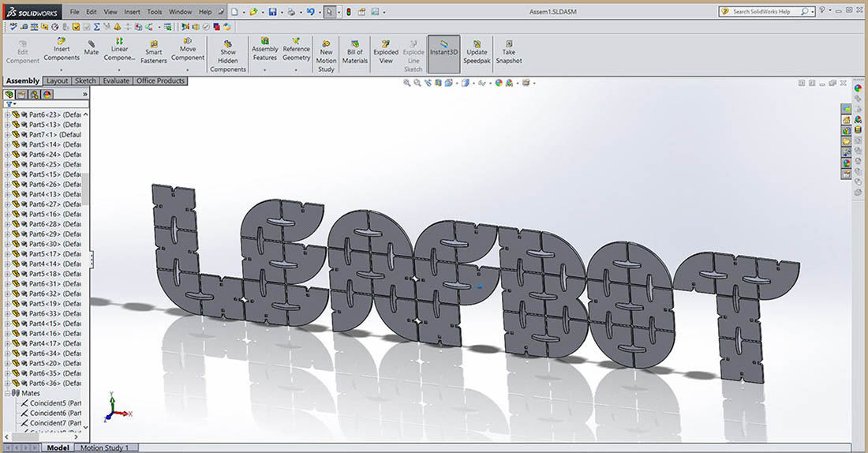
Task: Click the Open file icon
Action: pyautogui.click(x=253, y=12)
